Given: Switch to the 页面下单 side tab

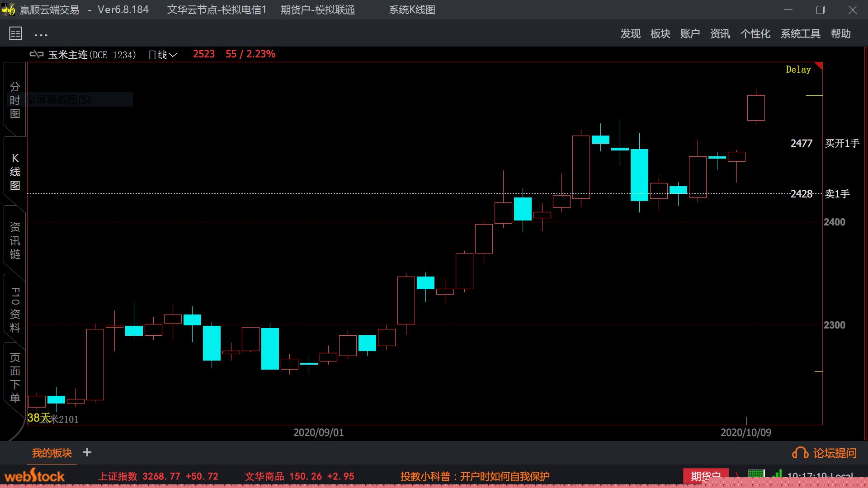Looking at the screenshot, I should 15,378.
